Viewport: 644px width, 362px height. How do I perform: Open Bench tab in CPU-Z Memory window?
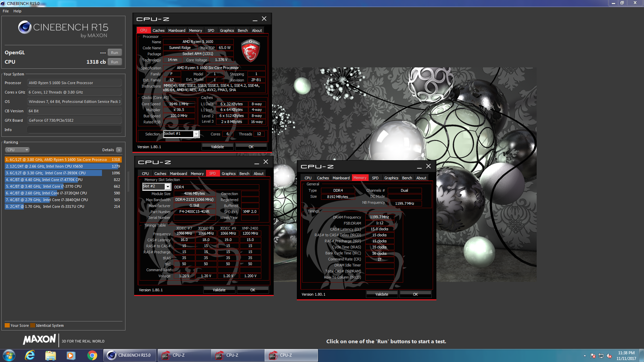[407, 178]
